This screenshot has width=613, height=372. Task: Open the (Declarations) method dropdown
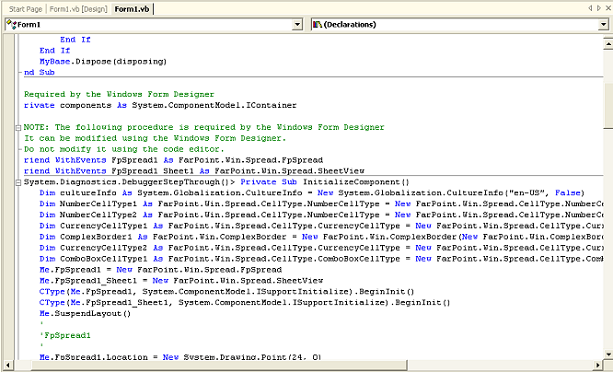[x=603, y=25]
